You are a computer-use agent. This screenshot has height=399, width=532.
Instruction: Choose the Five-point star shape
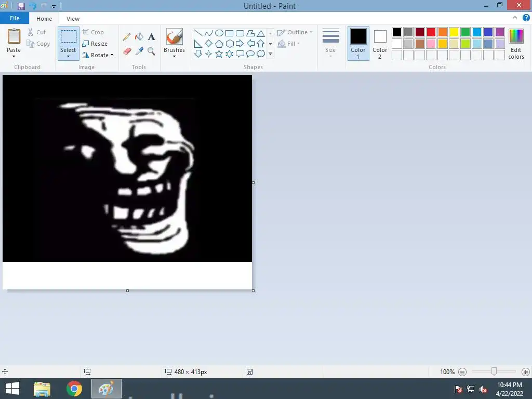click(x=219, y=54)
